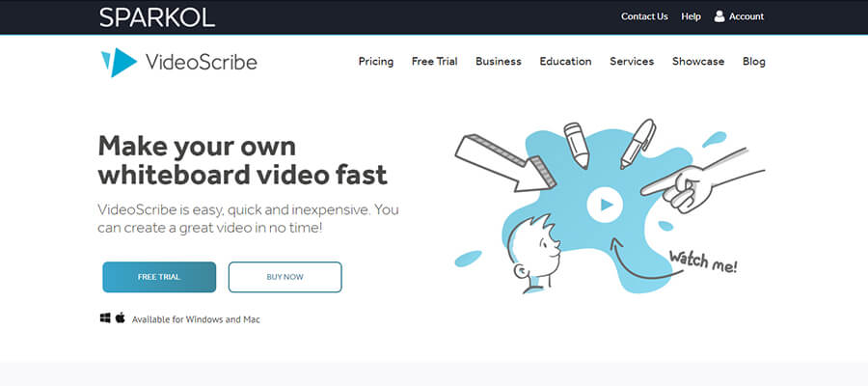Click the 'Make your own whiteboard video fast' heading

click(242, 160)
